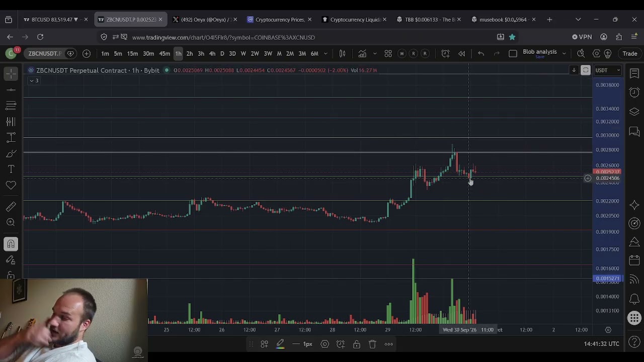Select the 1m timeframe
Image resolution: width=644 pixels, height=362 pixels.
pyautogui.click(x=105, y=54)
